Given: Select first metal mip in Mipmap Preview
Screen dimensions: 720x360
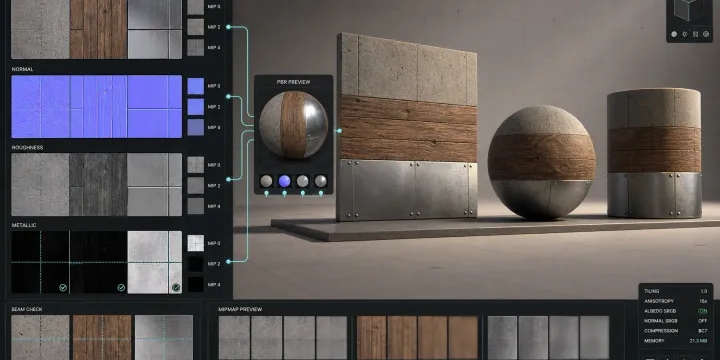Looking at the screenshot, I should (x=502, y=338).
